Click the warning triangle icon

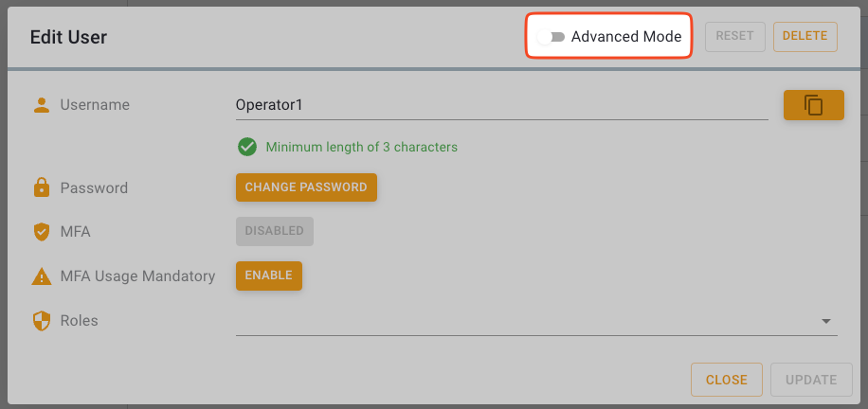(41, 276)
